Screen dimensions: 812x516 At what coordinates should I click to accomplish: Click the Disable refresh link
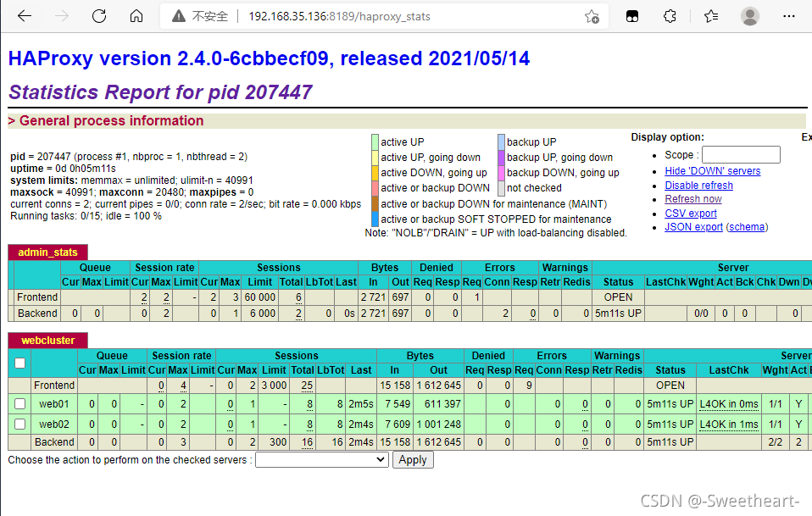coord(698,186)
